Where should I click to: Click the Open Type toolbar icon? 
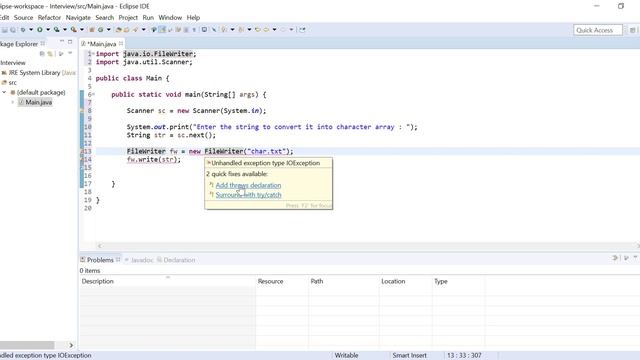click(118, 29)
